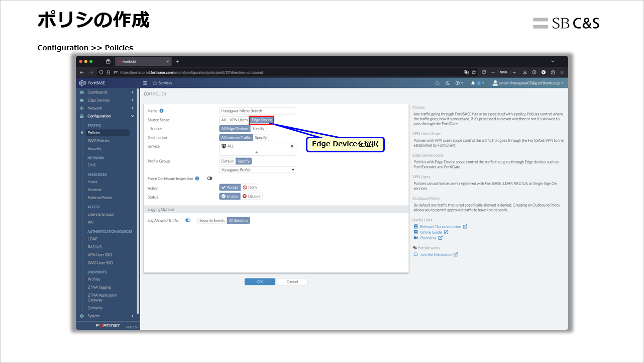644x363 pixels.
Task: Toggle Force Certificate Inspection switch
Action: [x=209, y=178]
